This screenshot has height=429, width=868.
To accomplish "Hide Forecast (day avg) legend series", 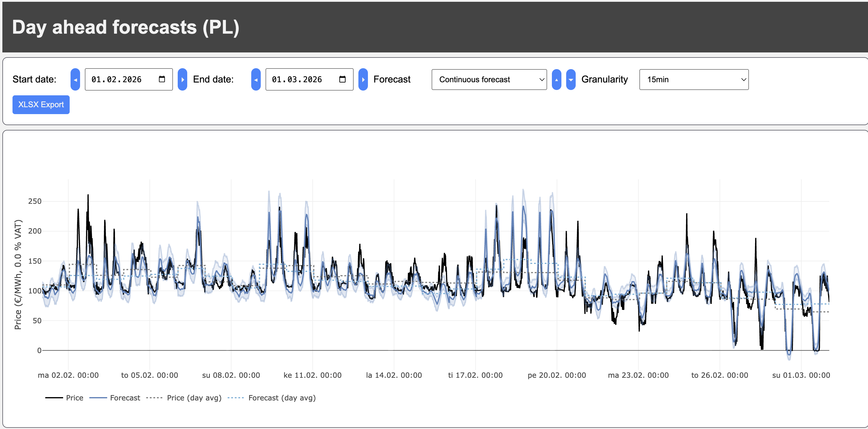I will [x=281, y=398].
